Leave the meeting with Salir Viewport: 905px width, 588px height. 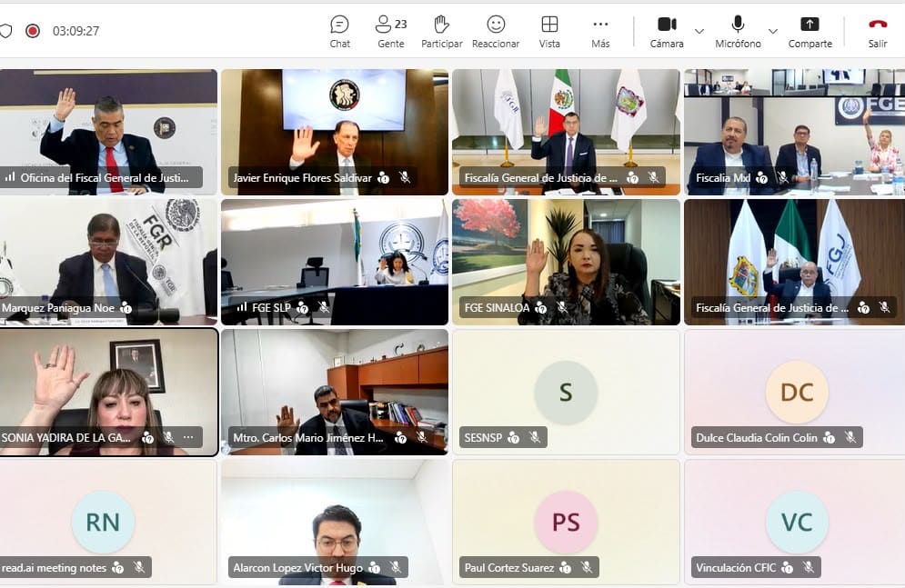pyautogui.click(x=878, y=32)
